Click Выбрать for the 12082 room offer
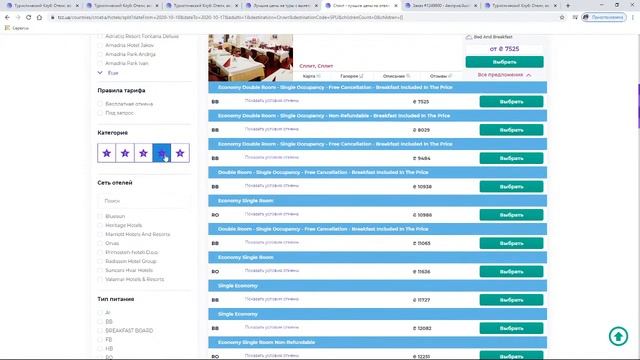640x360 pixels. pos(511,328)
